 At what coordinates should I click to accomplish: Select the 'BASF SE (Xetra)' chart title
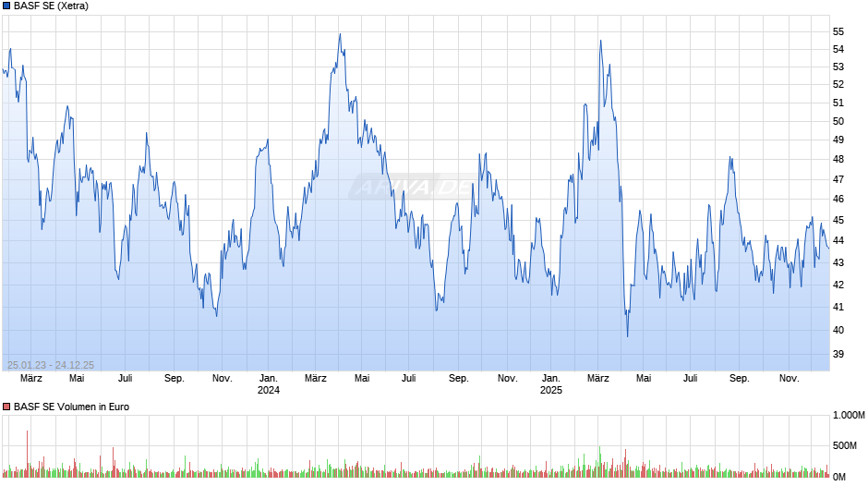(x=51, y=6)
